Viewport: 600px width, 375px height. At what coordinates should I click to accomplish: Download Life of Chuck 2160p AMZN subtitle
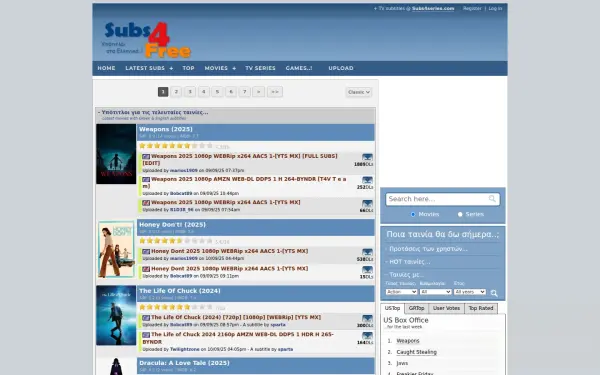click(367, 336)
